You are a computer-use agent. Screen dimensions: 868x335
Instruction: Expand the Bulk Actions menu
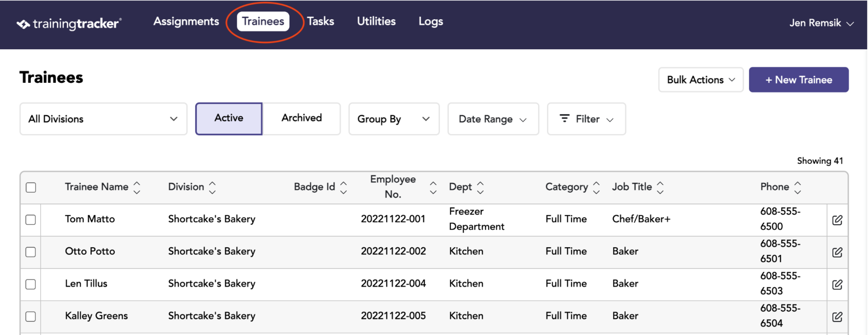click(x=701, y=80)
